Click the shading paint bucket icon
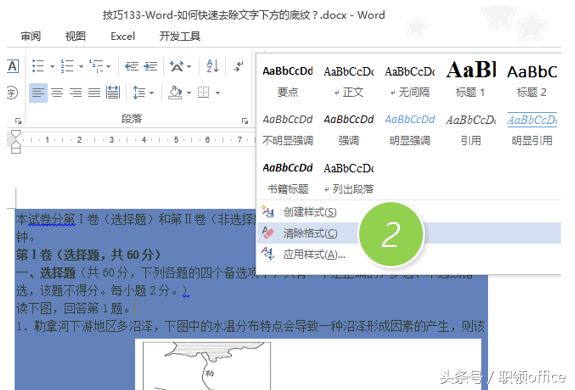The height and width of the screenshot is (390, 575). tap(175, 92)
